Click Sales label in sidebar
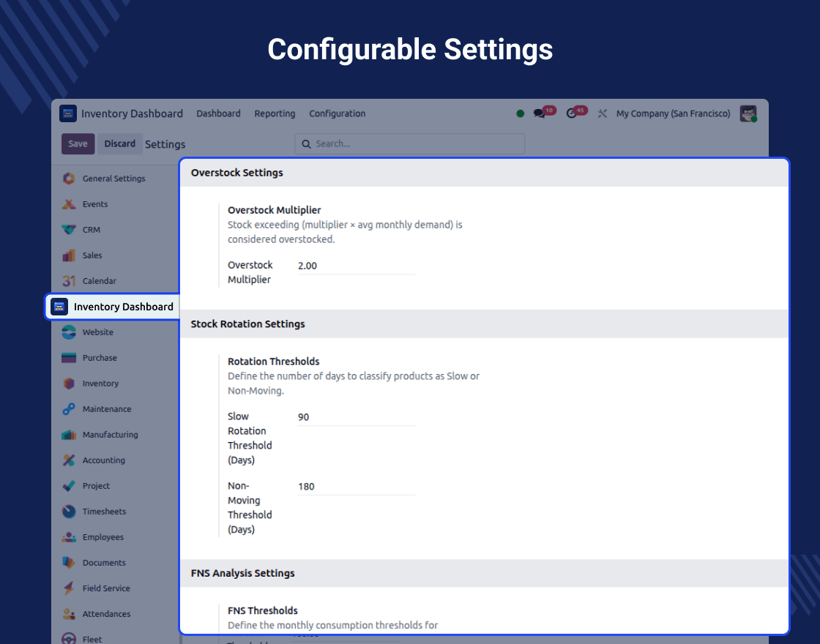The image size is (820, 644). (92, 255)
